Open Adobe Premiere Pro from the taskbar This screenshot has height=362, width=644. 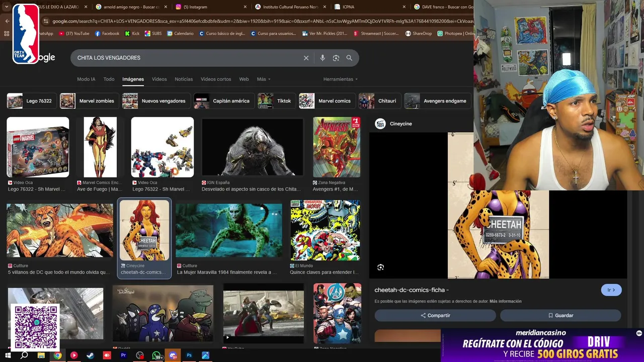pos(123,355)
